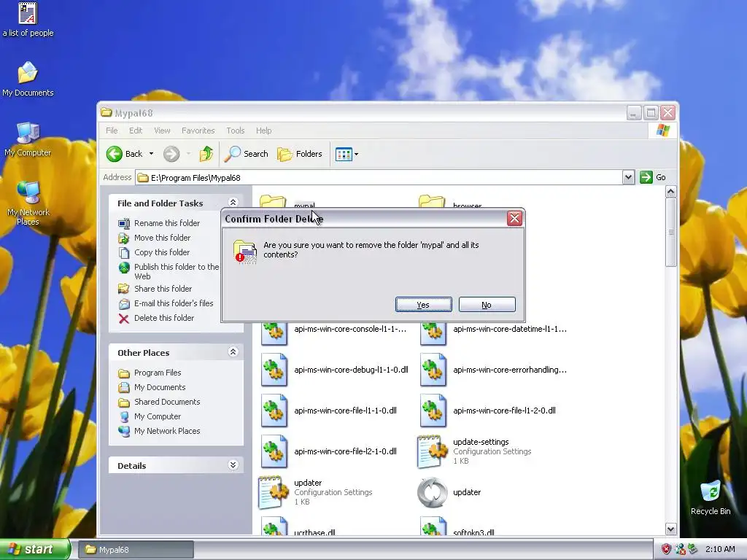Select the api-ms-win-core-datetime dll file
The height and width of the screenshot is (560, 747).
coord(493,330)
